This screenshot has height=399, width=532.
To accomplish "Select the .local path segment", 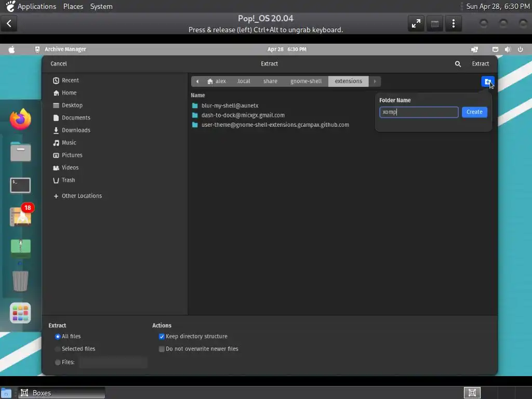I will point(243,82).
